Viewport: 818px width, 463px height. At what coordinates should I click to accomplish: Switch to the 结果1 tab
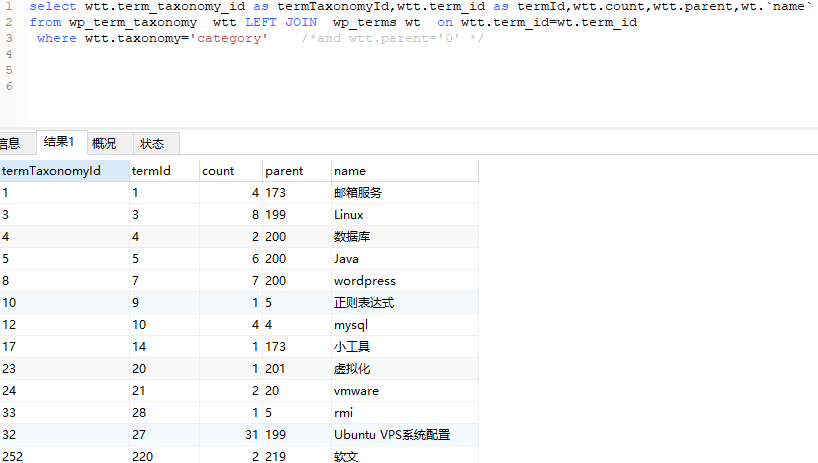tap(61, 142)
